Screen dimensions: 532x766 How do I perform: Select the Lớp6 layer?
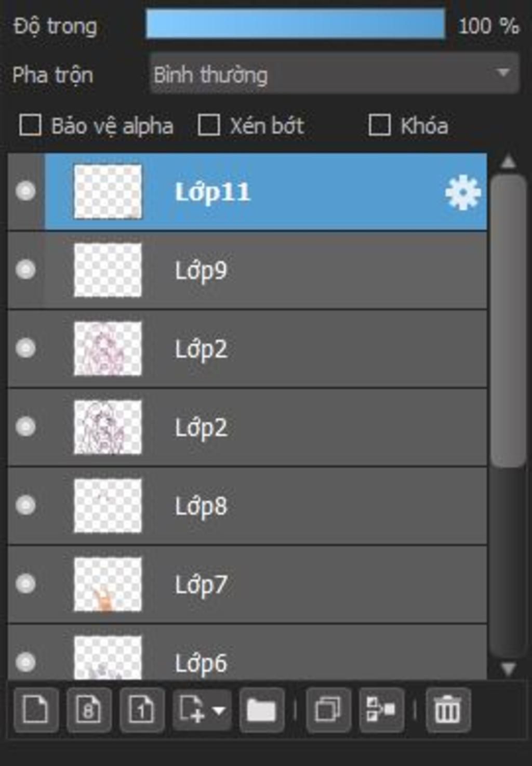(312, 661)
